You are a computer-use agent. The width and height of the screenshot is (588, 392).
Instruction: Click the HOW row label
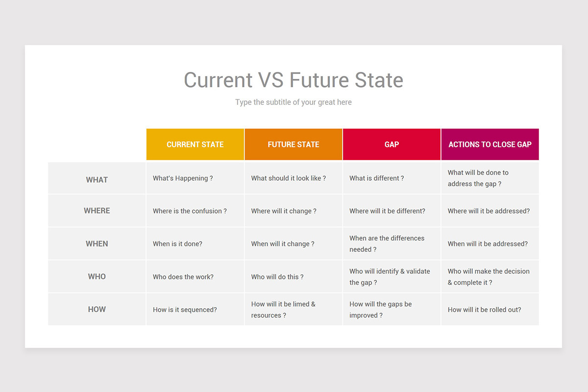(x=97, y=309)
